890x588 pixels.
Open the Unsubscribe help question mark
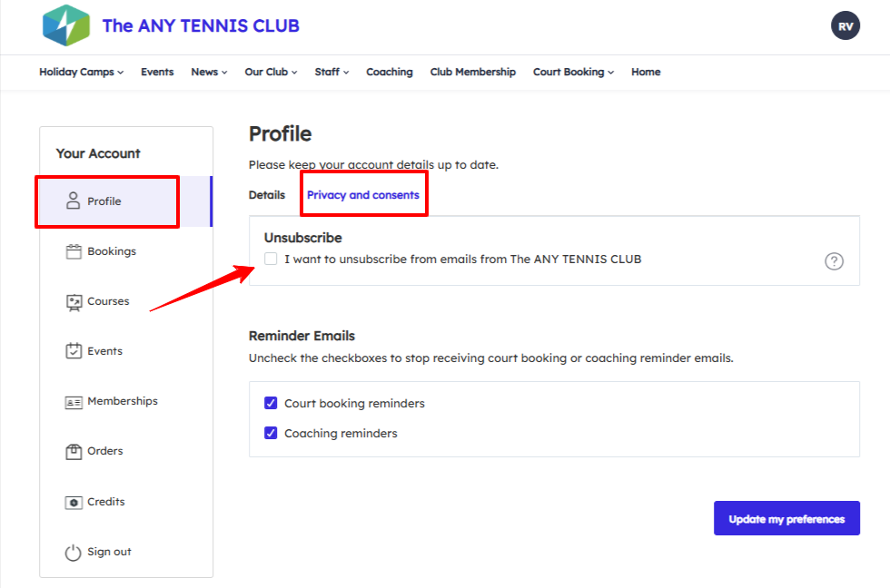click(x=834, y=261)
